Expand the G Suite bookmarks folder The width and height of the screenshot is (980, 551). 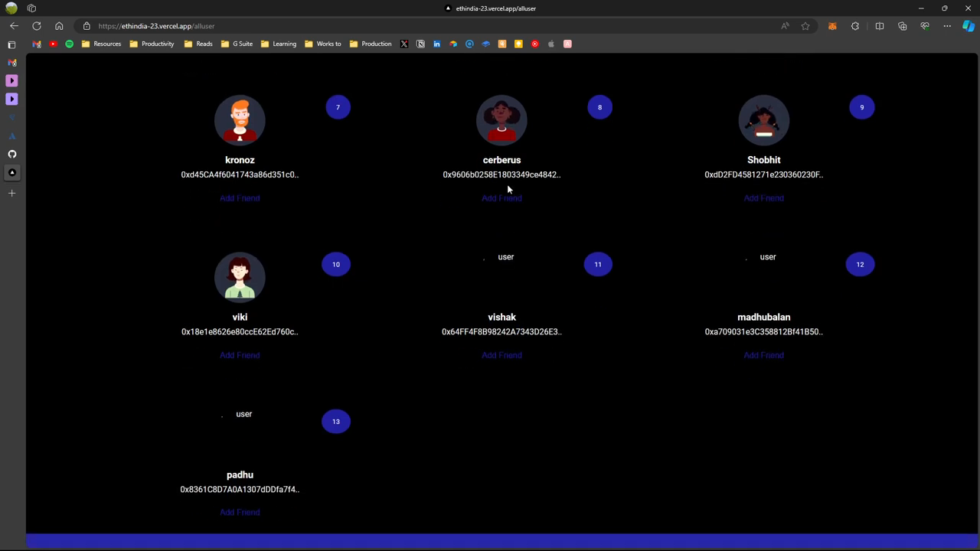click(237, 44)
